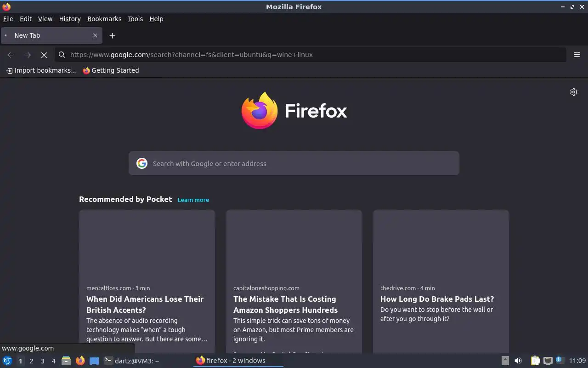Screen dimensions: 588x368
Task: Open the History menu
Action: 70,19
